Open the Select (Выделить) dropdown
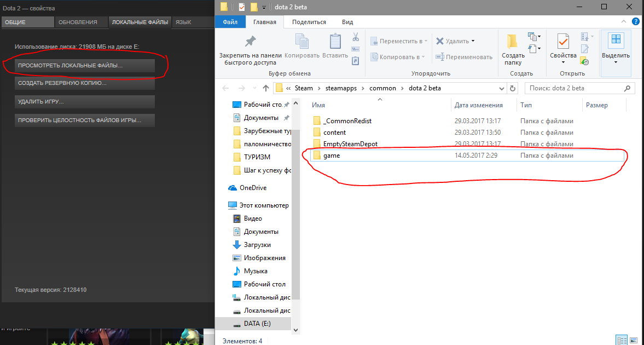Image resolution: width=644 pixels, height=345 pixels. pyautogui.click(x=616, y=55)
